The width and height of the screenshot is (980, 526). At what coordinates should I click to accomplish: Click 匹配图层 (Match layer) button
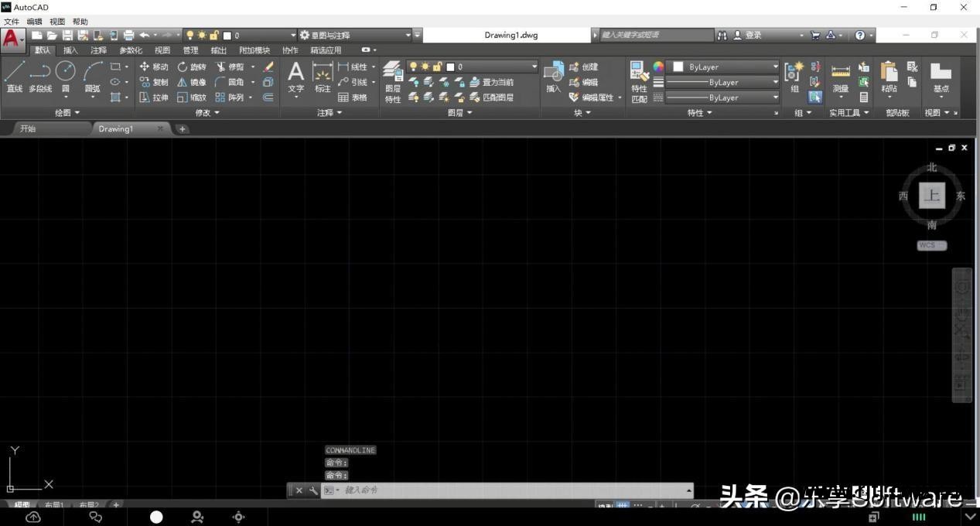[491, 97]
